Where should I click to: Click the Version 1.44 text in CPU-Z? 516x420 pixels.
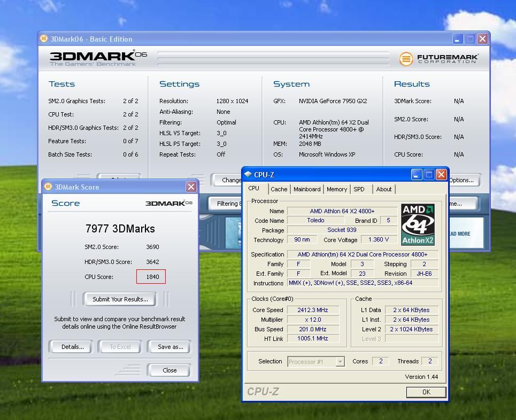(x=421, y=377)
